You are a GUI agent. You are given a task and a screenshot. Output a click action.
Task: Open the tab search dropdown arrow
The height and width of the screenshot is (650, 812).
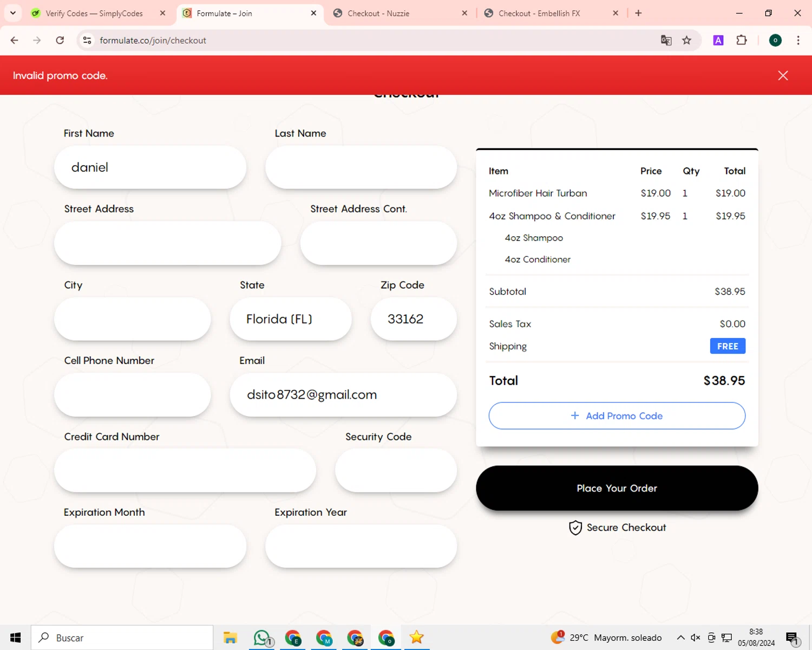tap(13, 13)
